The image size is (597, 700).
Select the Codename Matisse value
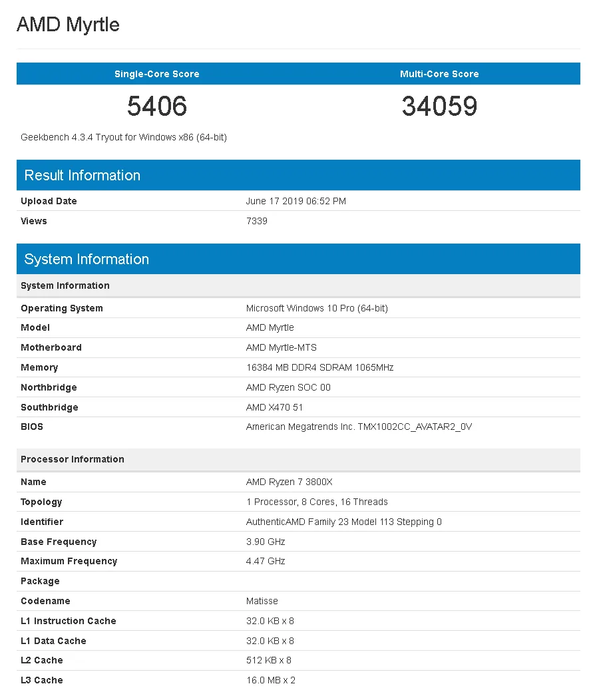[262, 601]
